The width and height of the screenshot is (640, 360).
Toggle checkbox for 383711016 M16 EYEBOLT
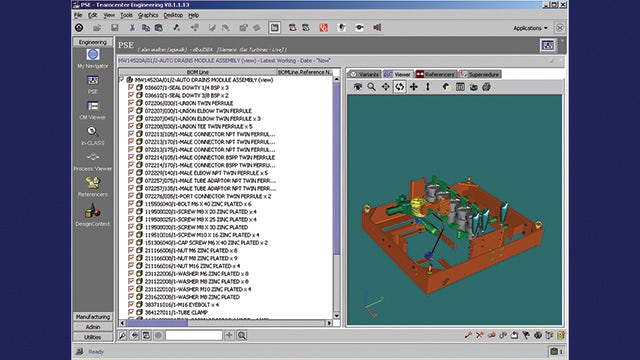point(131,304)
